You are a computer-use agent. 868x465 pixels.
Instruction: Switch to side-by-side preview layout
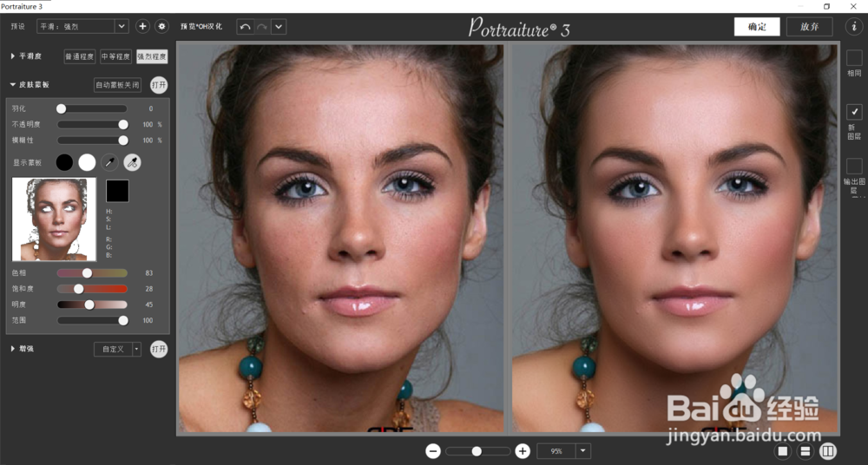(827, 451)
